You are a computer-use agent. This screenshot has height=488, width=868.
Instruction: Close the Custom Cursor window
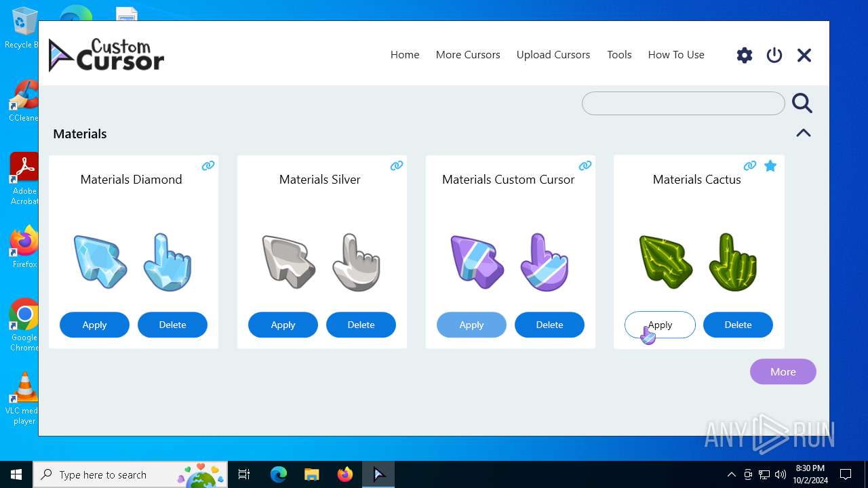click(804, 55)
